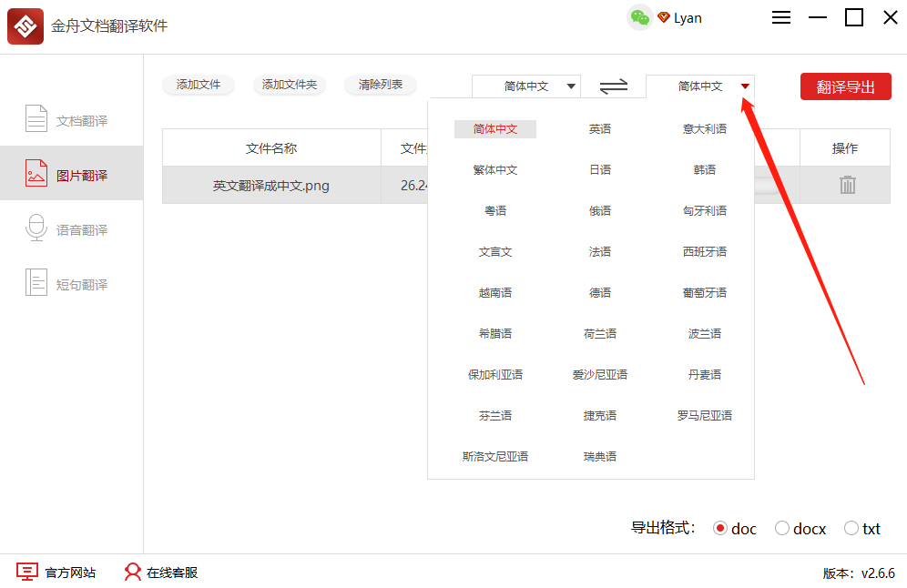Click the 清除列表 button
Image resolution: width=907 pixels, height=588 pixels.
pos(380,85)
